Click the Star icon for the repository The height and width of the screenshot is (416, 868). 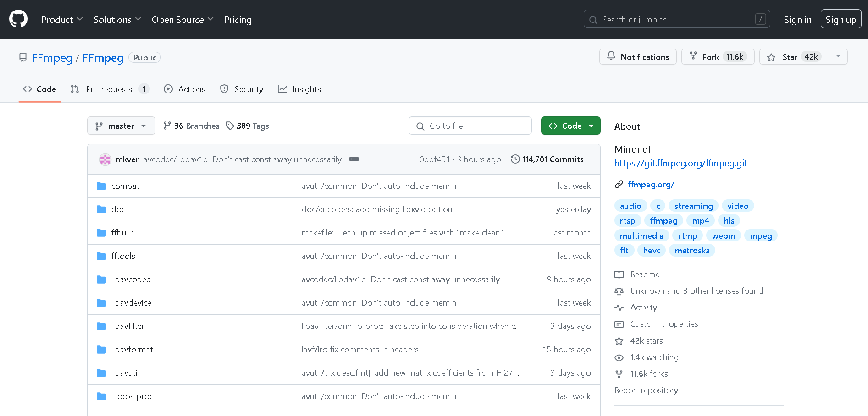click(x=771, y=57)
